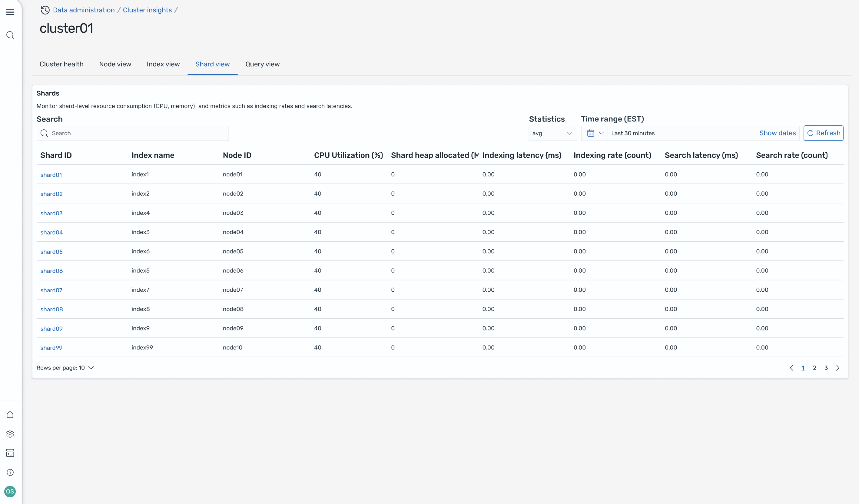Open the shard05 link

click(51, 252)
